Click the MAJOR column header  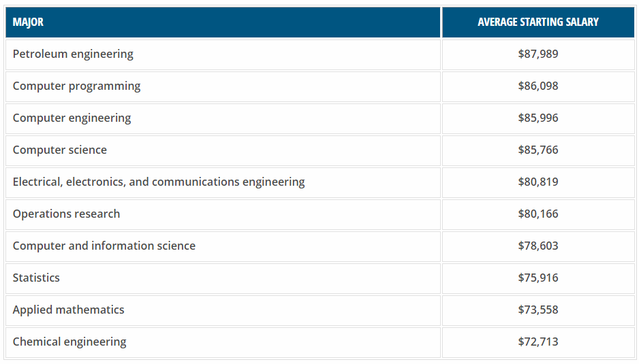(28, 22)
